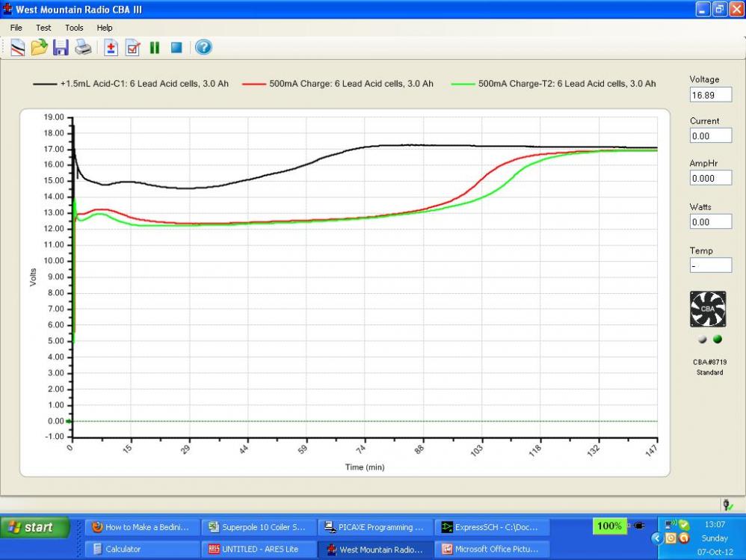Open Calculator from the taskbar
Image resolution: width=746 pixels, height=560 pixels.
point(142,549)
